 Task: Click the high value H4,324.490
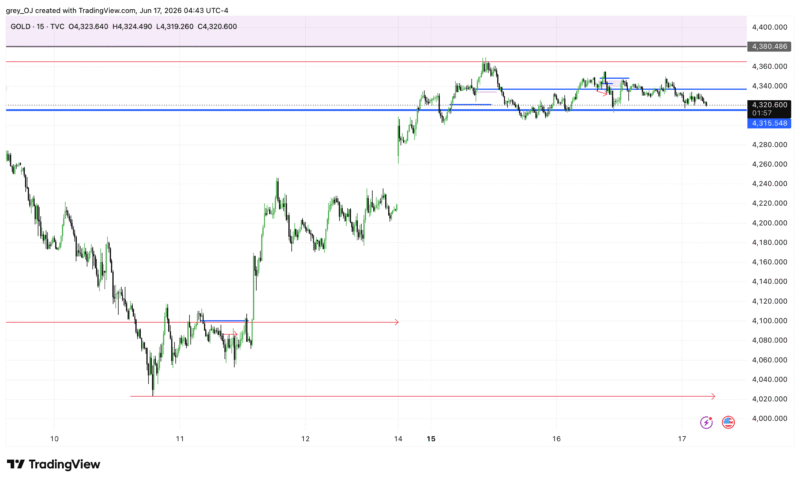(x=132, y=27)
